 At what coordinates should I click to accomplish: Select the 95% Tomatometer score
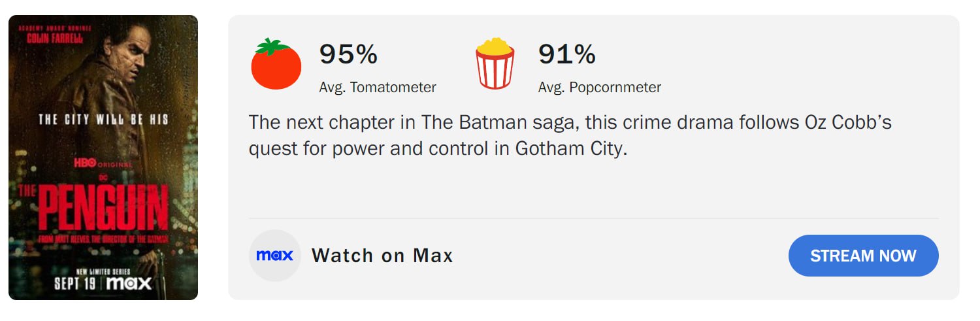tap(348, 54)
